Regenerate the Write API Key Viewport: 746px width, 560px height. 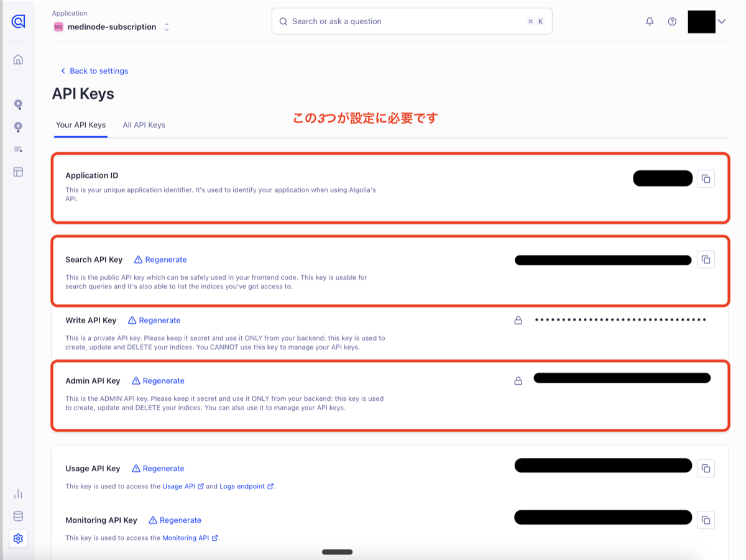click(154, 320)
